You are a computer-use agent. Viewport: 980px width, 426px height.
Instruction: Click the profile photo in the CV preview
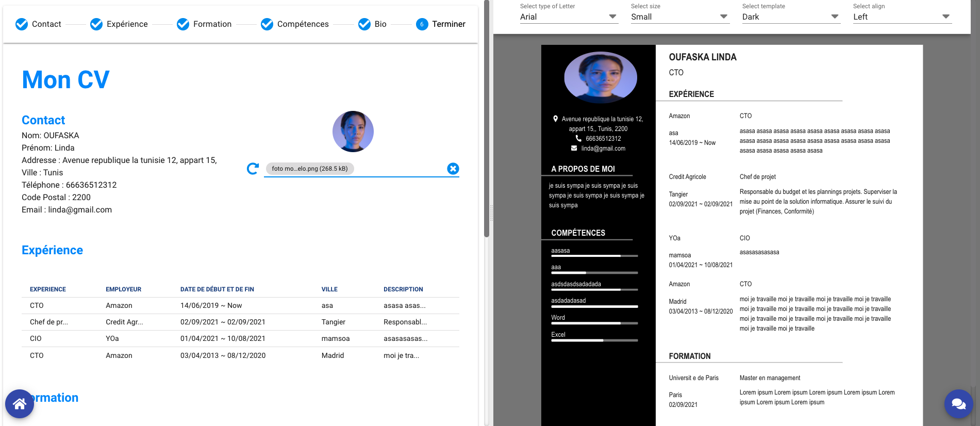point(601,77)
